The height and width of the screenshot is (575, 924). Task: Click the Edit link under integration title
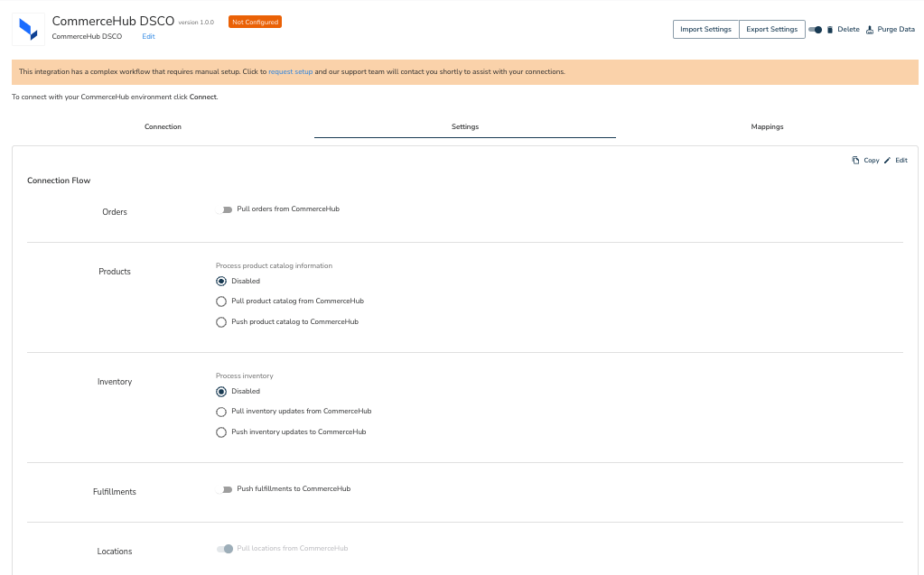coord(148,36)
